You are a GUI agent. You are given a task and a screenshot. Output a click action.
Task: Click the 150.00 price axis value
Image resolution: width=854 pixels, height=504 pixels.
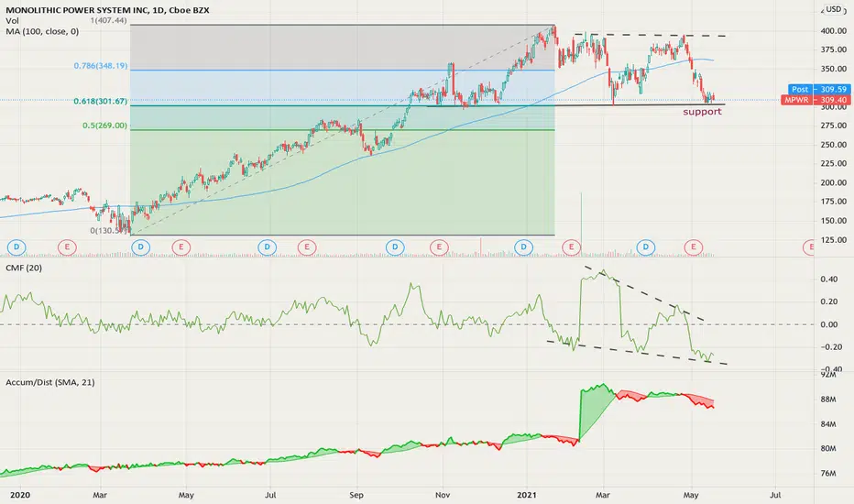pos(833,221)
